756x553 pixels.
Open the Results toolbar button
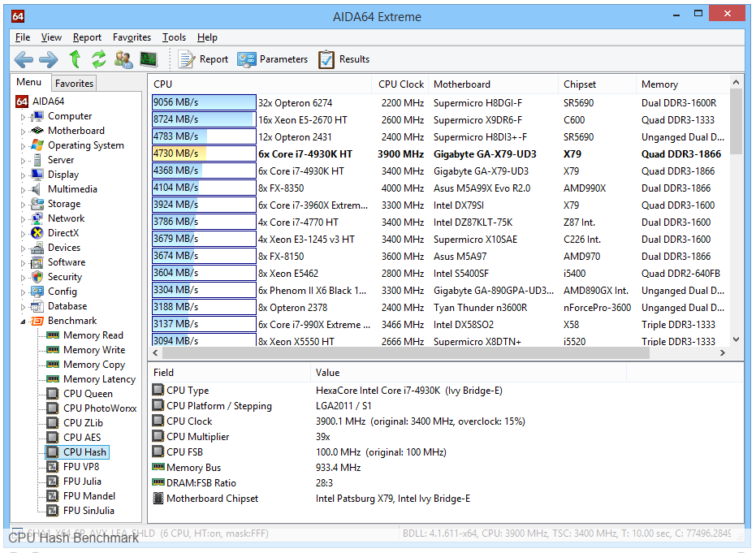click(x=343, y=59)
